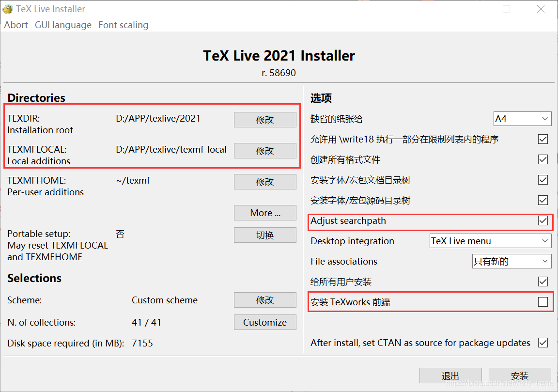Click the Selections section heading

pyautogui.click(x=34, y=278)
